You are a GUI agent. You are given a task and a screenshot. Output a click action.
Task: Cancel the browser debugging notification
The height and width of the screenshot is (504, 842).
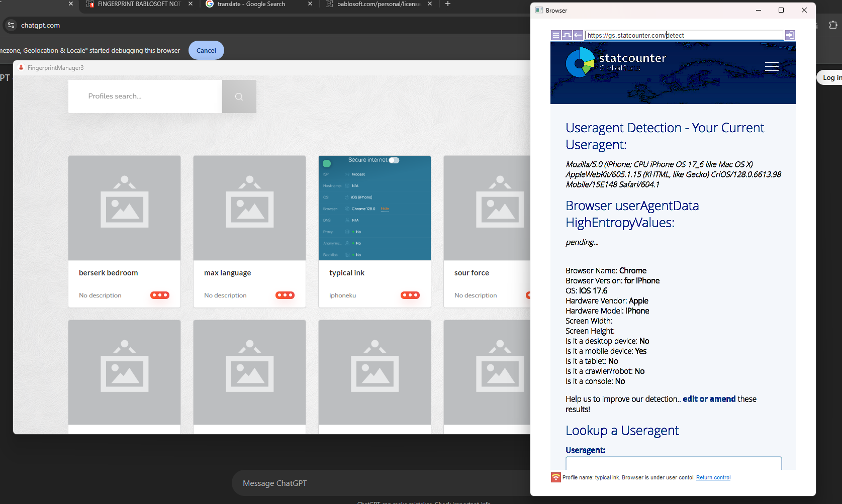(206, 50)
